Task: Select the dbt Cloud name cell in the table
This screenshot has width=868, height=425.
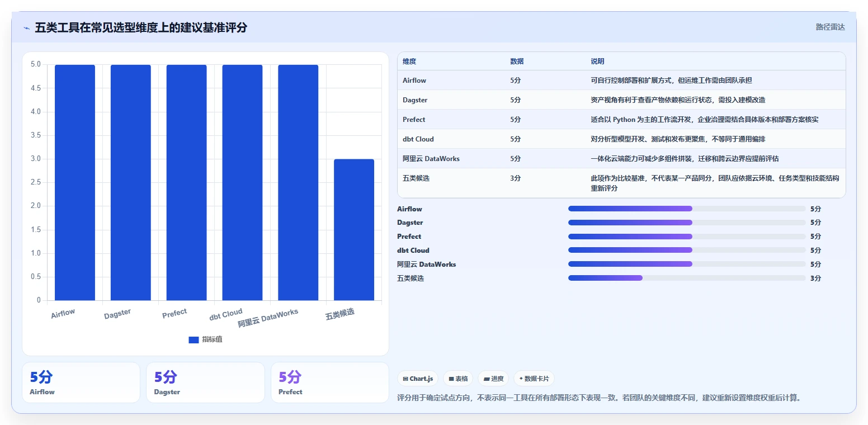Action: [x=418, y=139]
